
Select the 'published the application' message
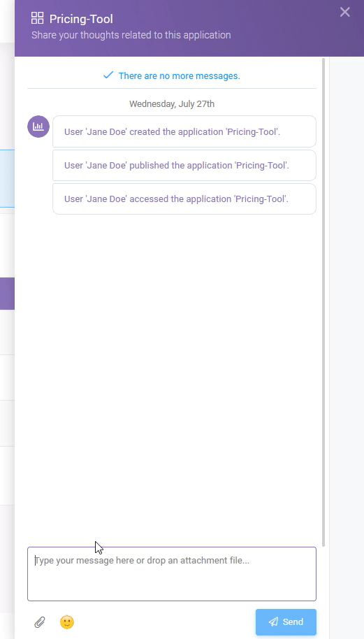[184, 166]
